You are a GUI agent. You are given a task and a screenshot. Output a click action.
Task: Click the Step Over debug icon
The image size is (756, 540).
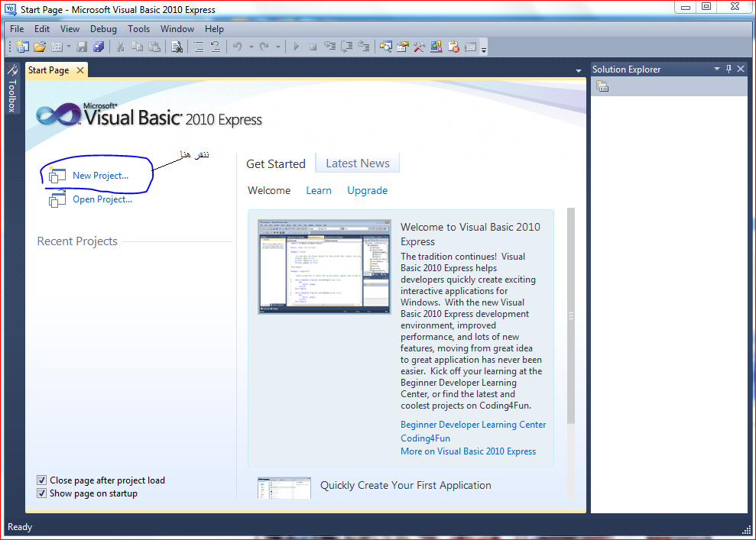point(347,47)
